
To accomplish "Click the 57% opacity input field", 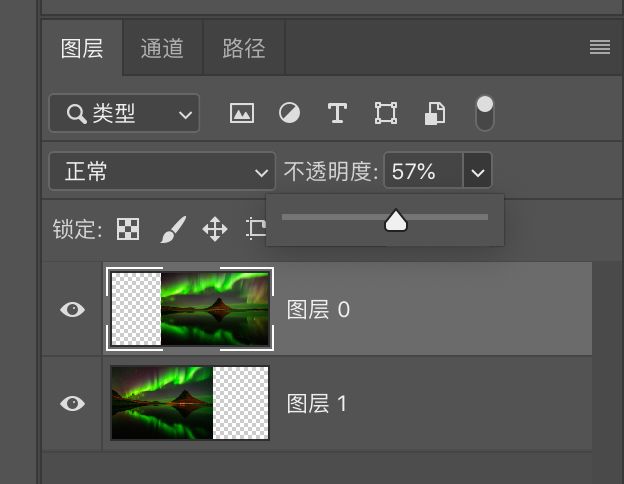I will [x=423, y=171].
